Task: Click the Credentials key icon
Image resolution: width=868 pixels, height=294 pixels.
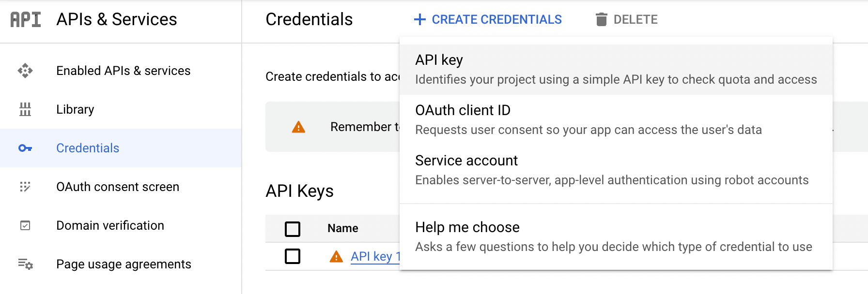Action: pyautogui.click(x=25, y=148)
